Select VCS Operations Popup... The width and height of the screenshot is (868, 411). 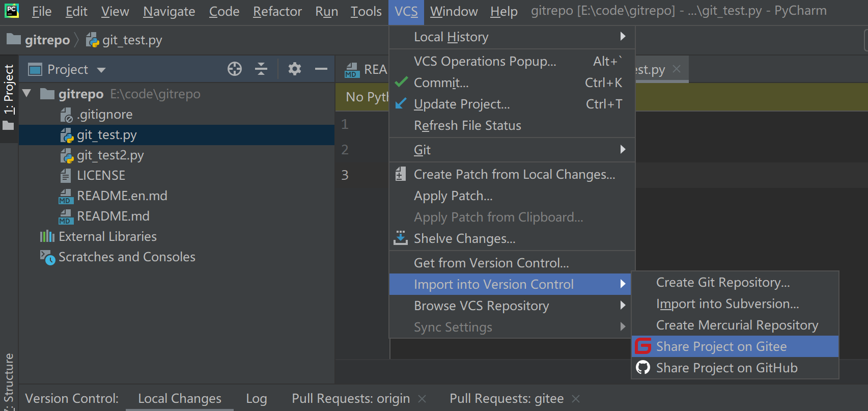click(x=512, y=61)
